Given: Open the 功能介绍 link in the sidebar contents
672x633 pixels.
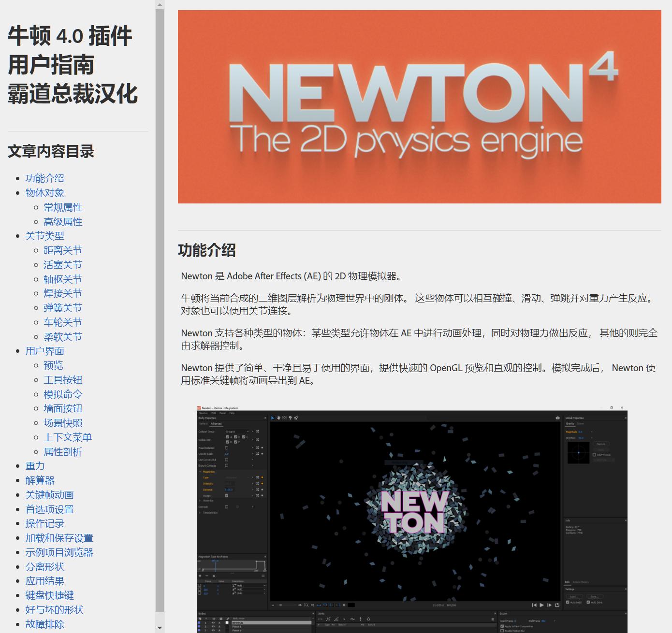Looking at the screenshot, I should [44, 178].
